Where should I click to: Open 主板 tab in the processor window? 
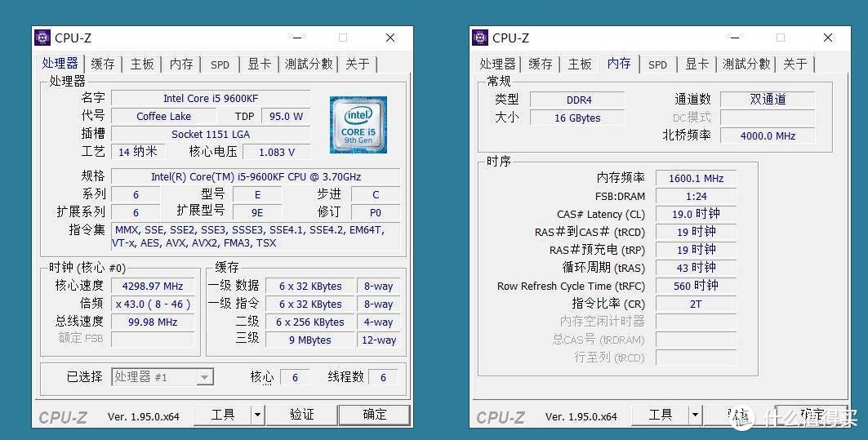click(142, 64)
